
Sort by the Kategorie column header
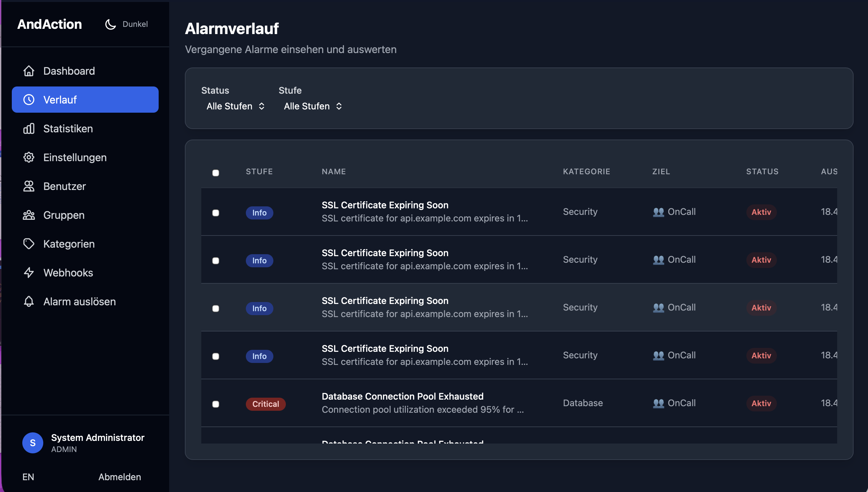coord(586,172)
